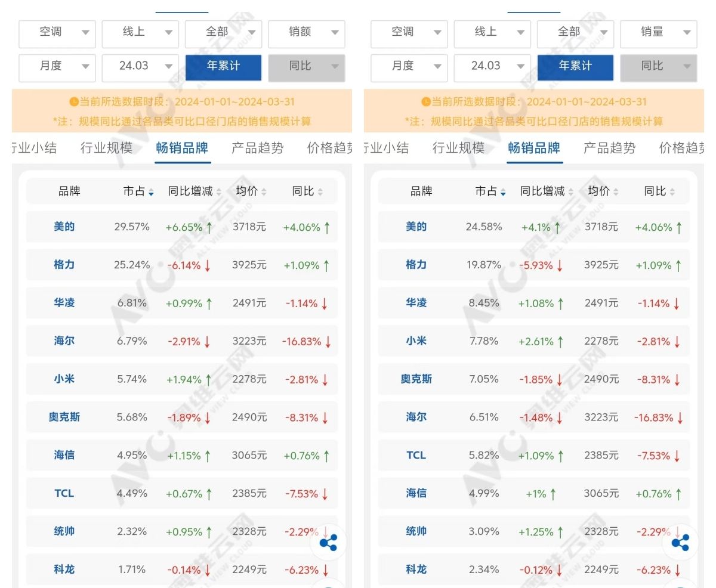The image size is (716, 588).
Task: Open 销额 metric dropdown in left panel
Action: (307, 34)
